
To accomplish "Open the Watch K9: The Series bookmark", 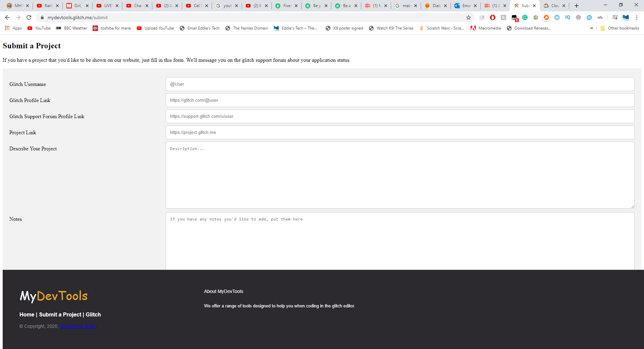I will (391, 28).
